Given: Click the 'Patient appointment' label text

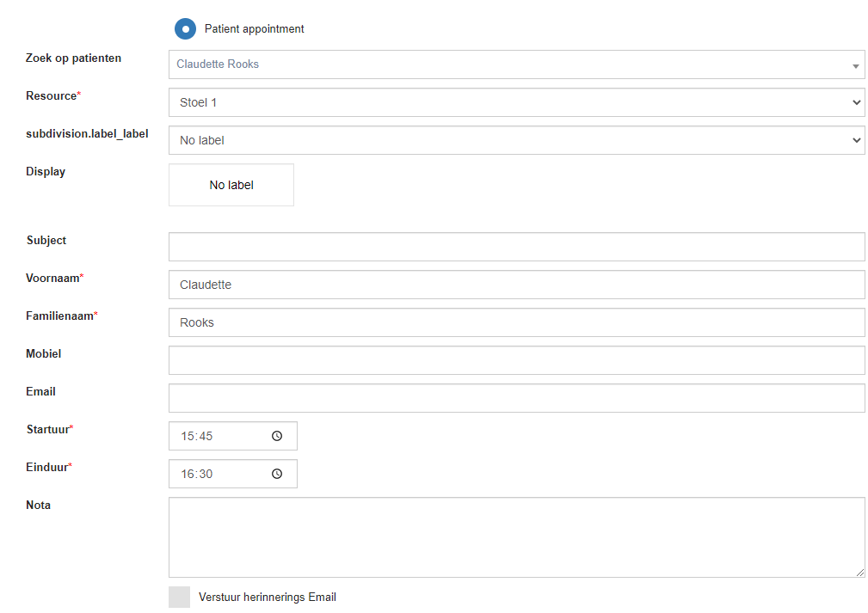Looking at the screenshot, I should coord(254,29).
